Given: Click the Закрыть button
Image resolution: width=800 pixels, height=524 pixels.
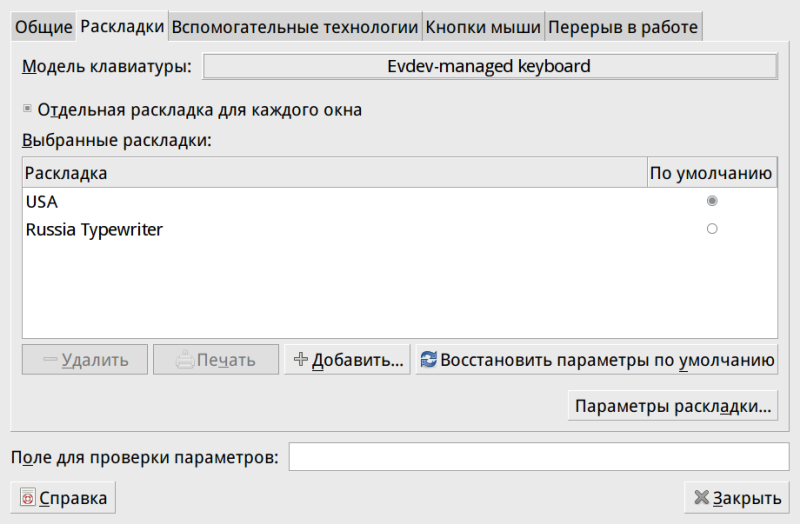Looking at the screenshot, I should pyautogui.click(x=737, y=497).
